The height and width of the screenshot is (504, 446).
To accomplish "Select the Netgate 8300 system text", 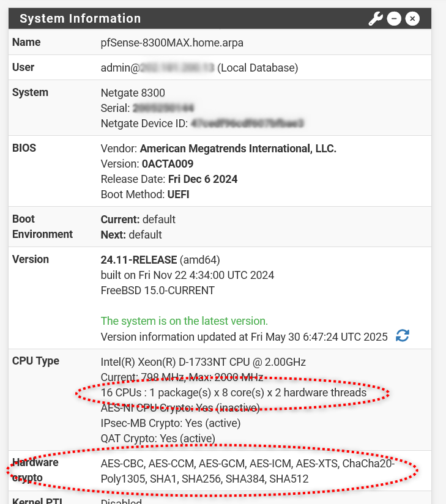I will pos(133,93).
